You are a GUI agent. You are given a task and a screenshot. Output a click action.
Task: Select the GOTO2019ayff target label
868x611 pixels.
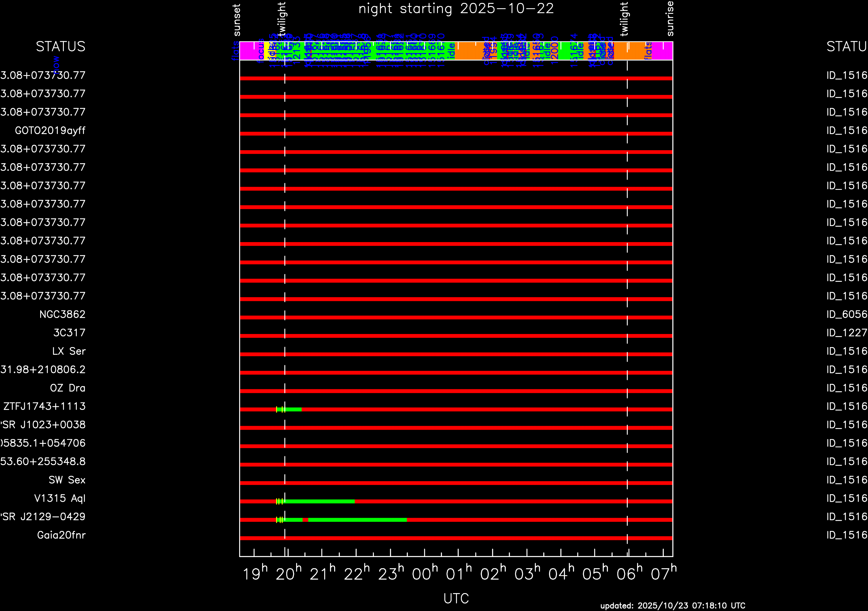(50, 131)
